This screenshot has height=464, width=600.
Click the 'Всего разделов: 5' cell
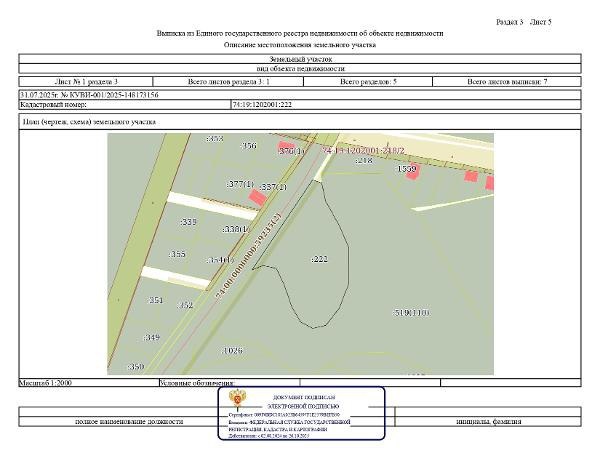(x=368, y=81)
